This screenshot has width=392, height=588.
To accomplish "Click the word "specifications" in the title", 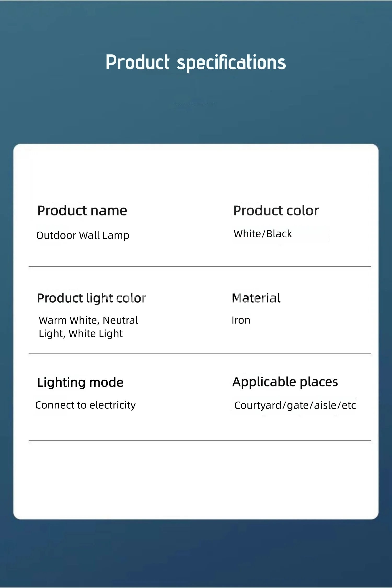I will 231,63.
